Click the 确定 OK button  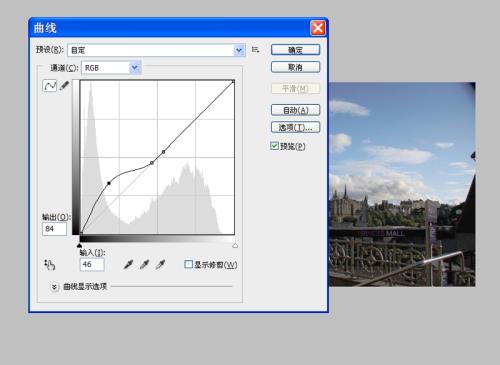(295, 50)
